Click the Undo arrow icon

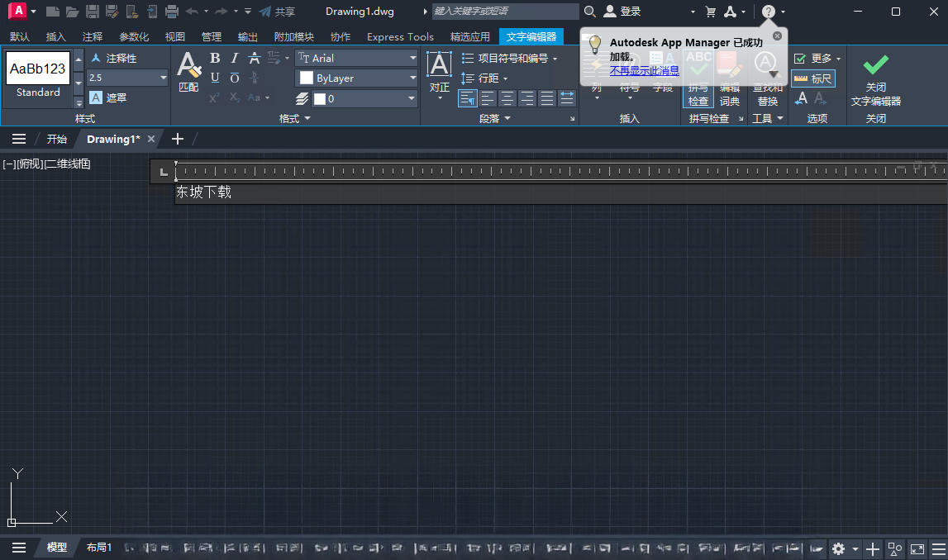point(193,12)
